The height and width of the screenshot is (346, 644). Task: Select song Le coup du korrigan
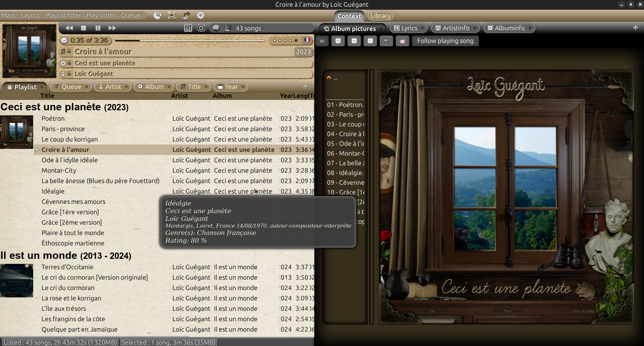174,139
